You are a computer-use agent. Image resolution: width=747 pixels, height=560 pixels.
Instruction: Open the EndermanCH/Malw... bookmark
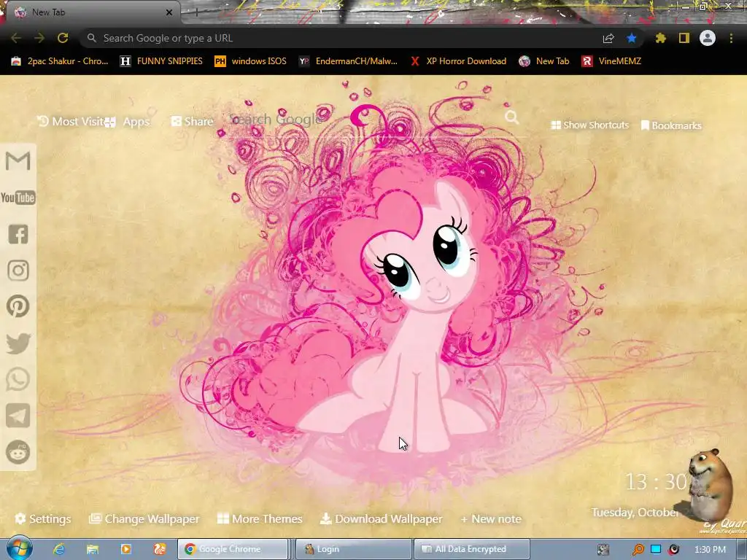pyautogui.click(x=348, y=61)
